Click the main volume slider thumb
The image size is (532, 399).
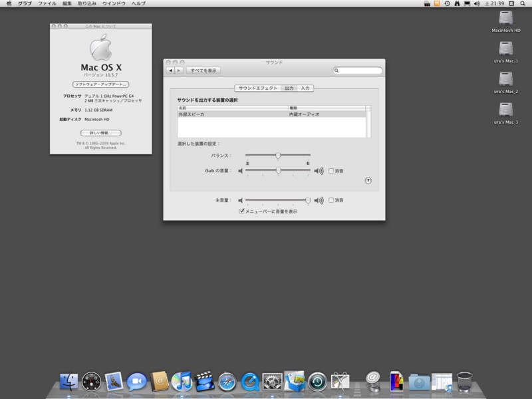[x=308, y=200]
